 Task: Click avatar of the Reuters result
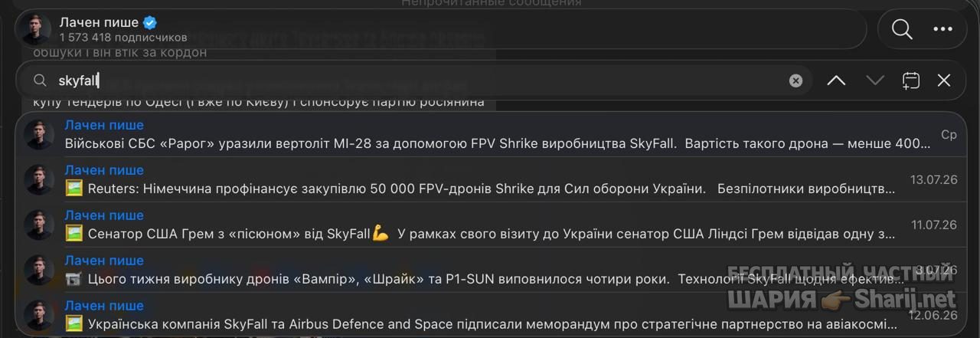click(x=38, y=180)
